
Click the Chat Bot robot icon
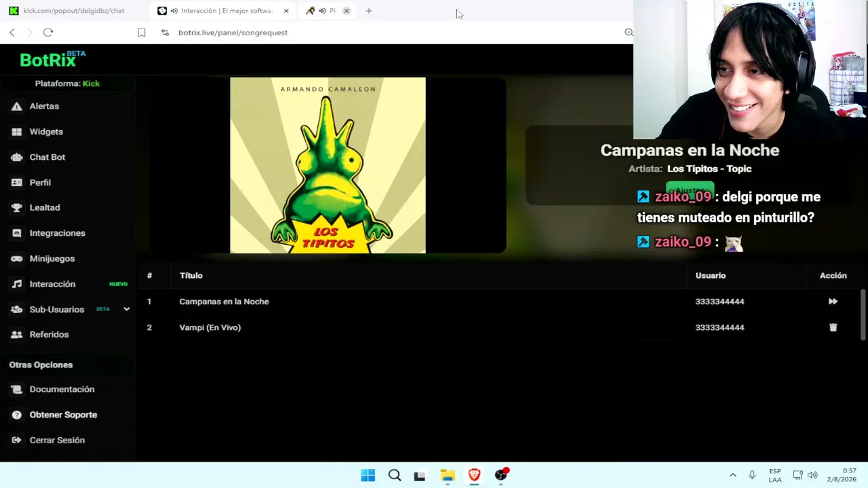click(x=16, y=157)
